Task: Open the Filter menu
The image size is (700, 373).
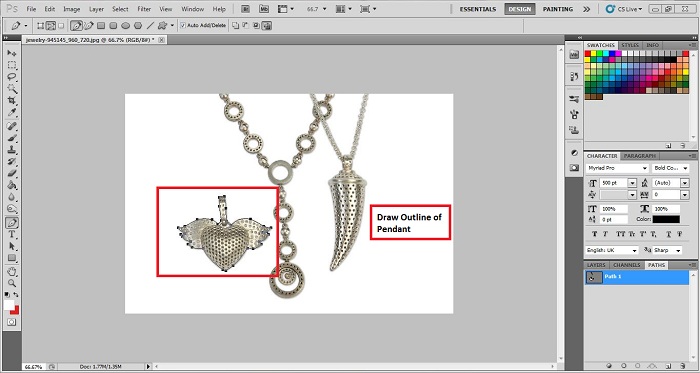Action: 144,9
